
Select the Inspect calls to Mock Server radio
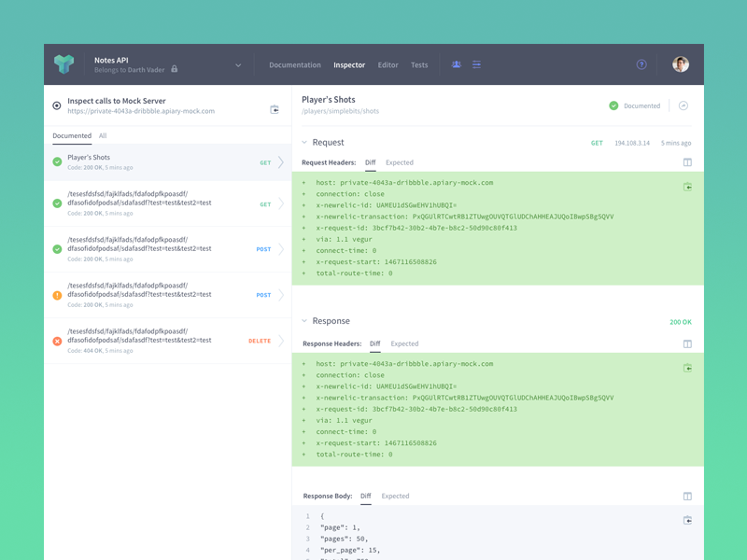point(57,105)
